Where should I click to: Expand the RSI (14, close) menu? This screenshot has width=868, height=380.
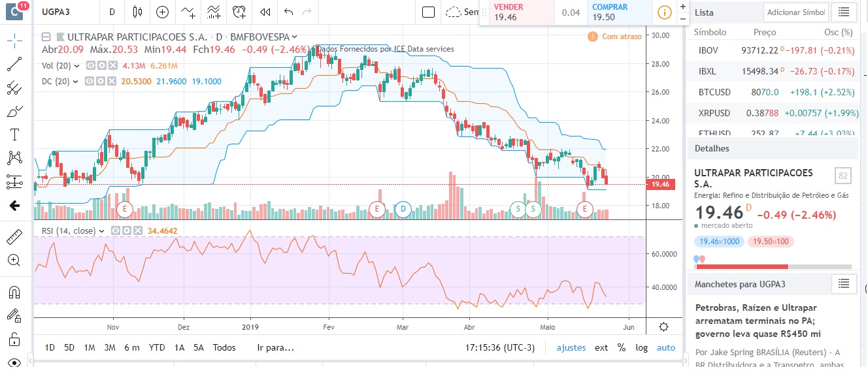pos(101,230)
